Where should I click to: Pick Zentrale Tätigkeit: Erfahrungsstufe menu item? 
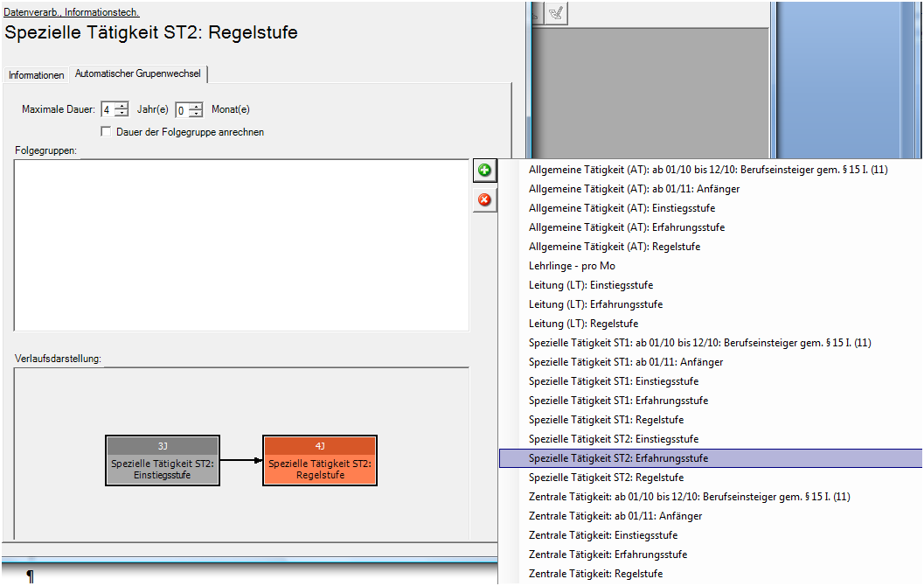point(608,555)
